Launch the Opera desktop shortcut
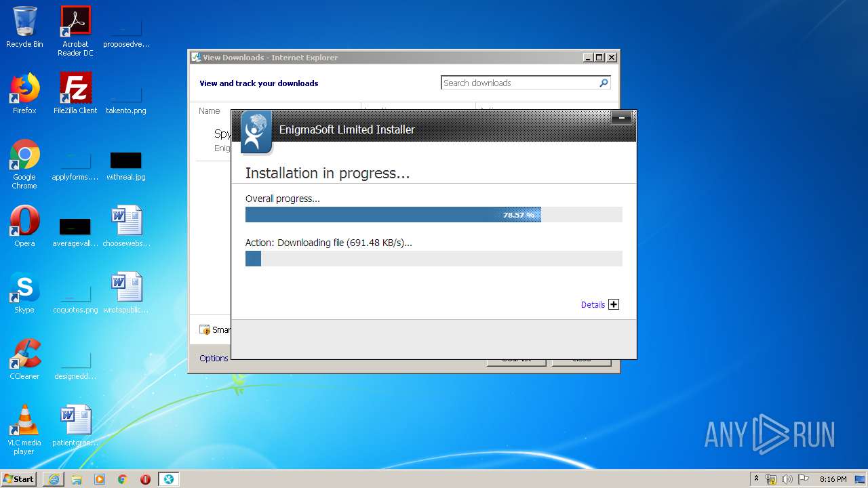 click(x=24, y=226)
